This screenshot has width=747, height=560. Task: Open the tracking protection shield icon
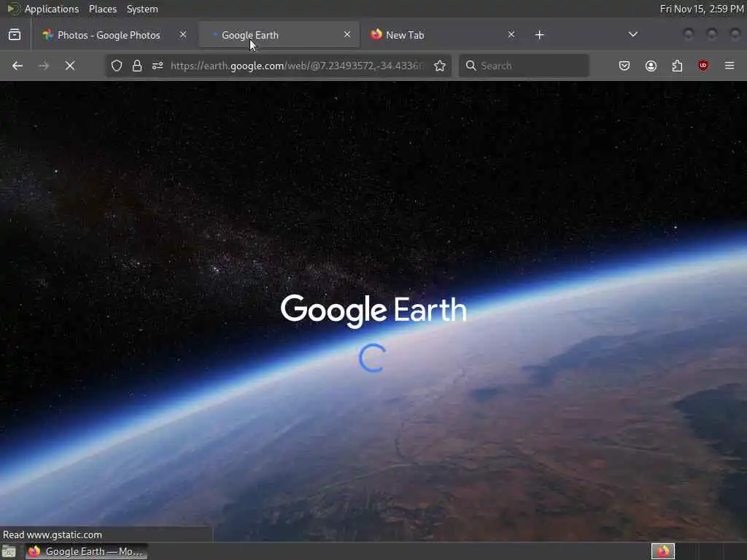(x=117, y=66)
